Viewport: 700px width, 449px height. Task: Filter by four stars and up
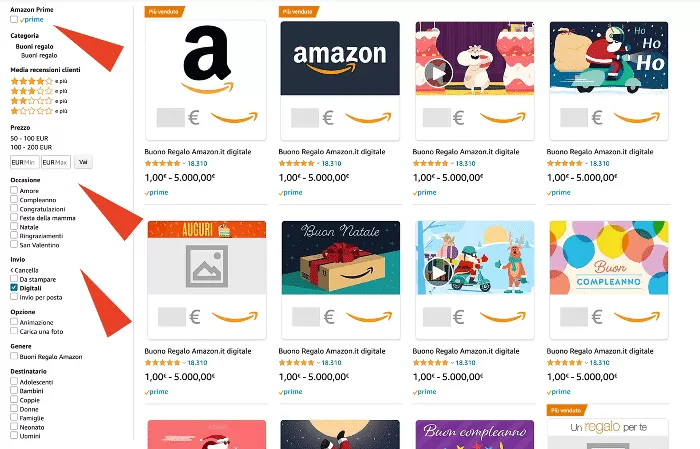point(30,80)
